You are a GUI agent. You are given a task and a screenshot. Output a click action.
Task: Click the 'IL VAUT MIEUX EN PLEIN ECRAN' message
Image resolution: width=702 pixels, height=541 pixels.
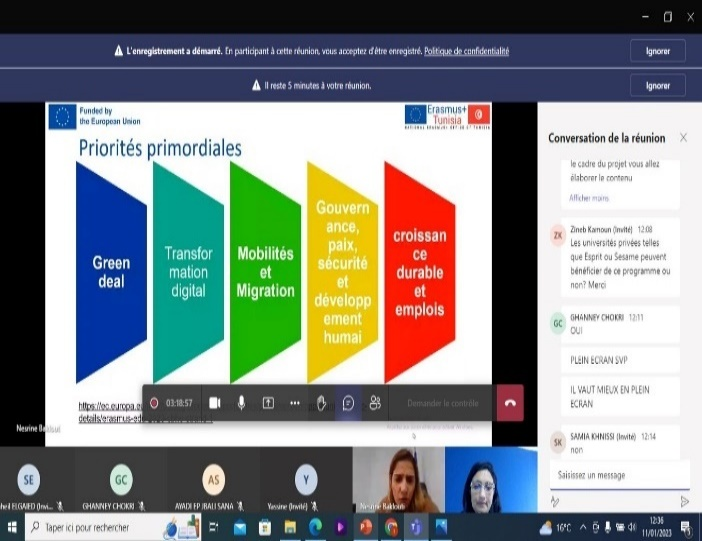click(620, 397)
